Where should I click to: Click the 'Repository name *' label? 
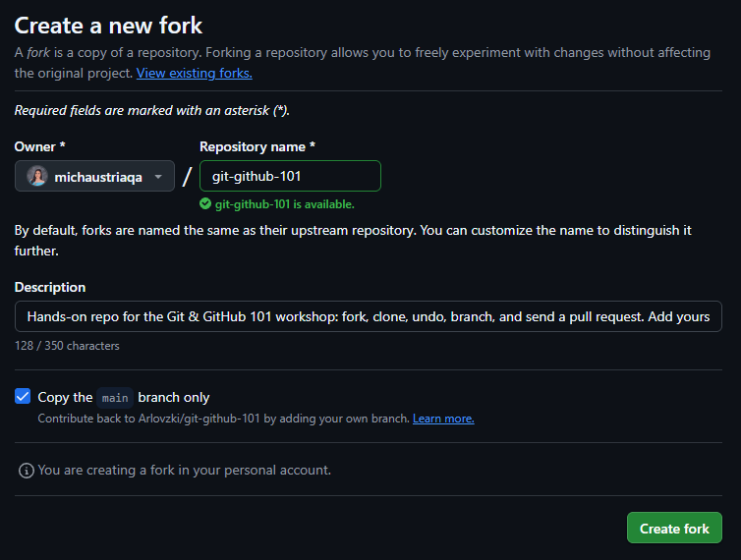257,146
